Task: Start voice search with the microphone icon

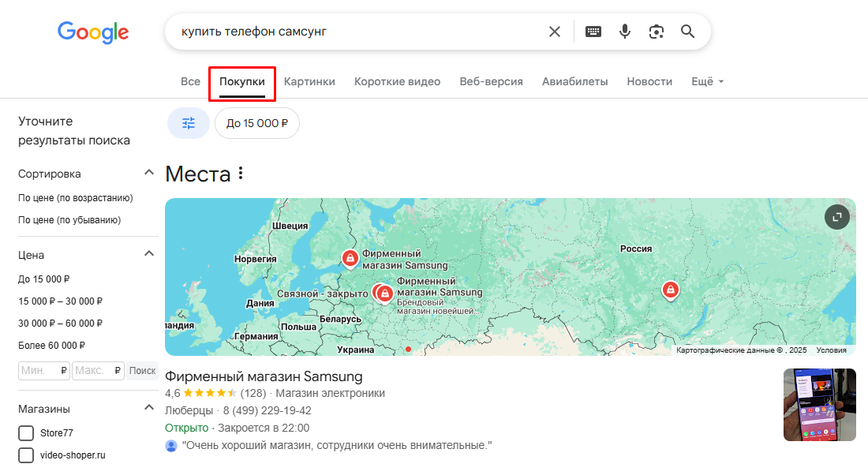Action: click(624, 31)
